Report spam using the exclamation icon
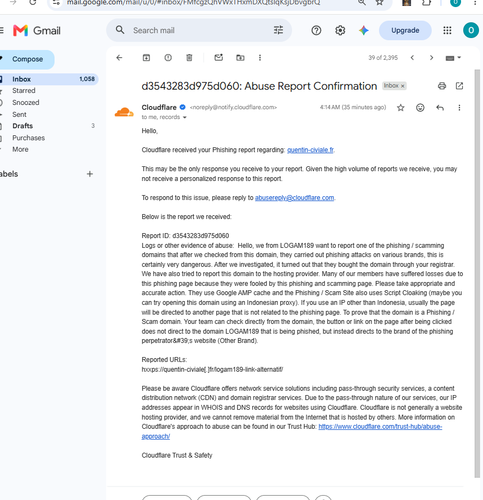Viewport: 483px width, 500px height. (x=168, y=58)
